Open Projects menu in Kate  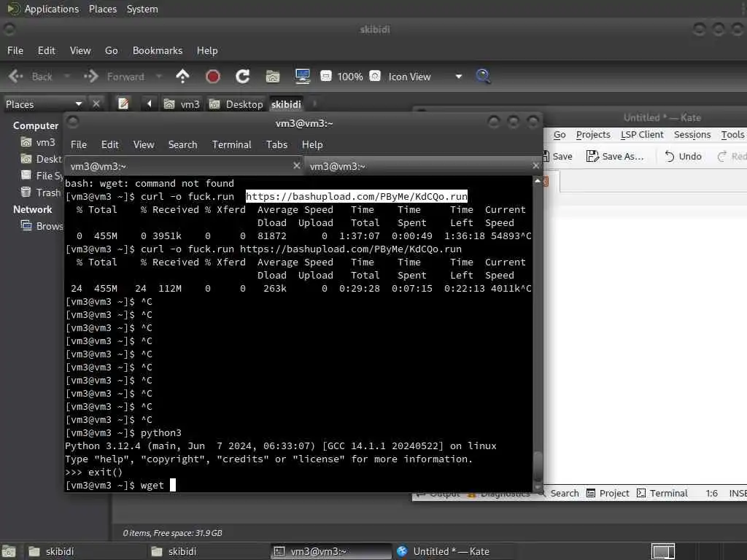coord(593,135)
